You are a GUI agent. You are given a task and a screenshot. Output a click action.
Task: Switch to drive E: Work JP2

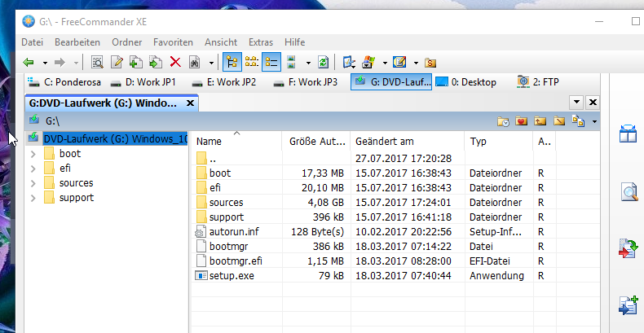pos(224,82)
